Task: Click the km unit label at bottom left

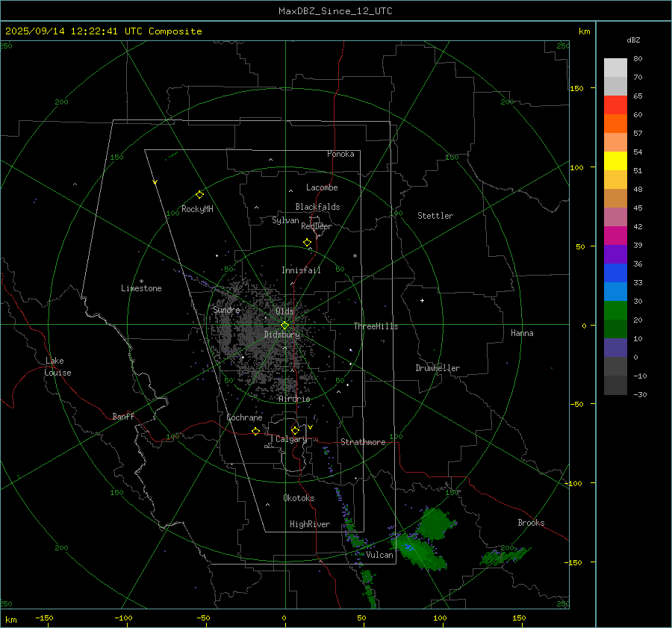Action: click(10, 620)
